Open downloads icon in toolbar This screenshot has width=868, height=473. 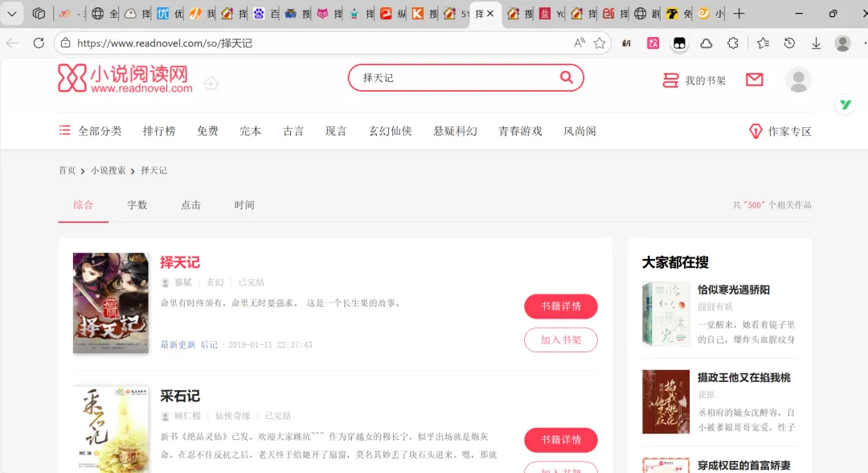point(816,43)
